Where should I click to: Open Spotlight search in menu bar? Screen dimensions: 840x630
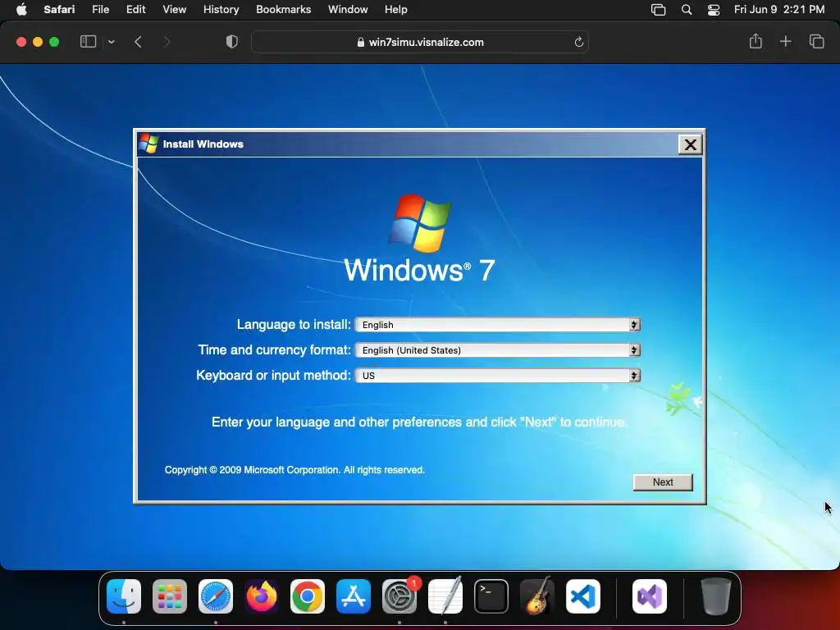tap(687, 10)
